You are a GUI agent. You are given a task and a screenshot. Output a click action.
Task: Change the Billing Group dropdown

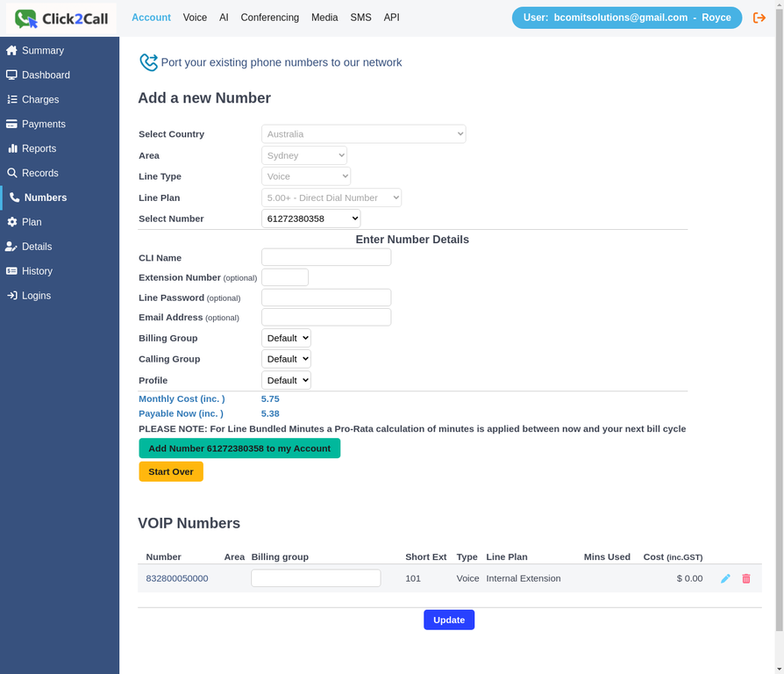pyautogui.click(x=286, y=338)
